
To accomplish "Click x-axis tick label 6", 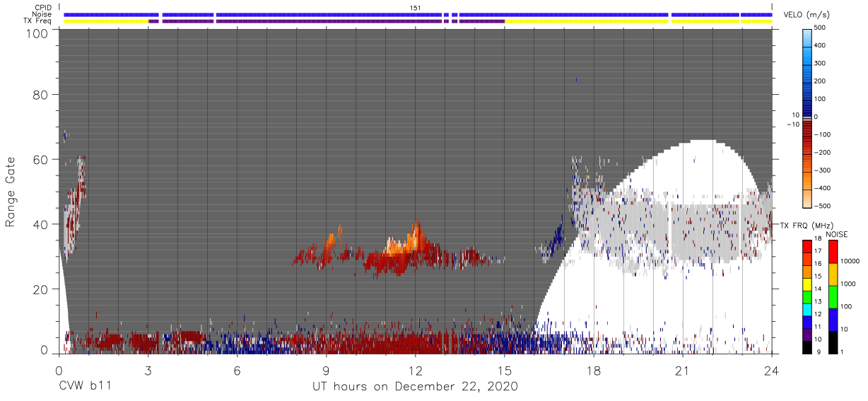I will (x=237, y=371).
